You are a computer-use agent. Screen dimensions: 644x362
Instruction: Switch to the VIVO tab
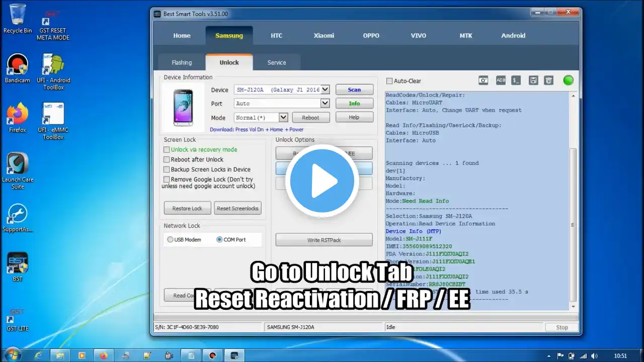click(418, 36)
